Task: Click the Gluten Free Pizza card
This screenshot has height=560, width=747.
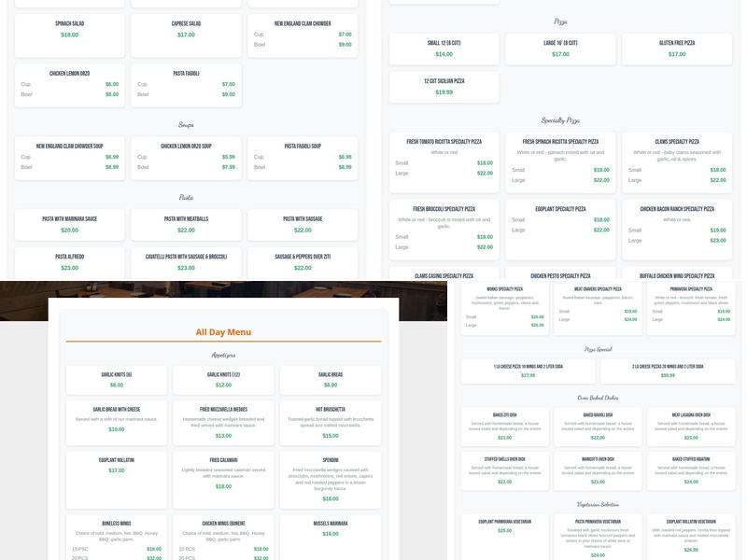Action: [677, 49]
